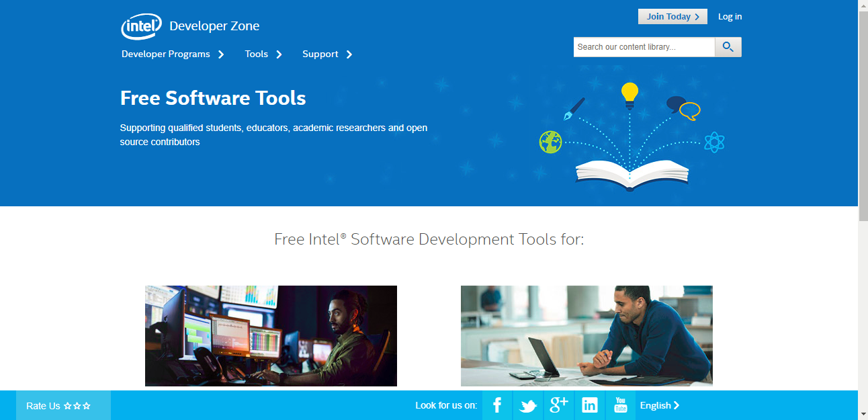This screenshot has width=868, height=420.
Task: Click the lightbulb illustration above the book
Action: coord(629,94)
